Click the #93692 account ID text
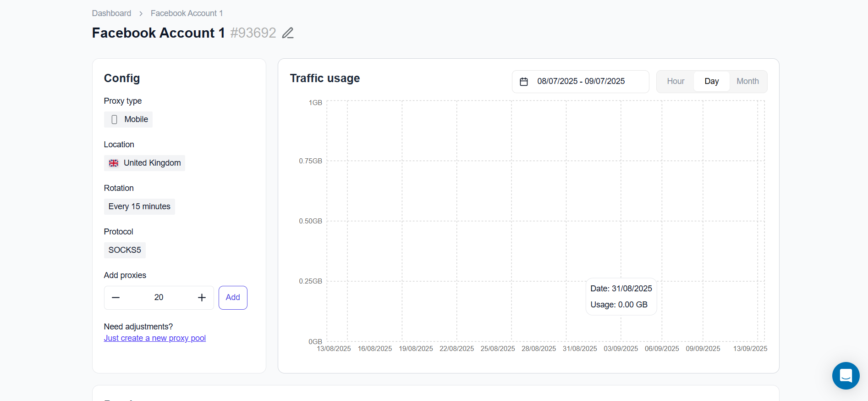 pyautogui.click(x=253, y=33)
